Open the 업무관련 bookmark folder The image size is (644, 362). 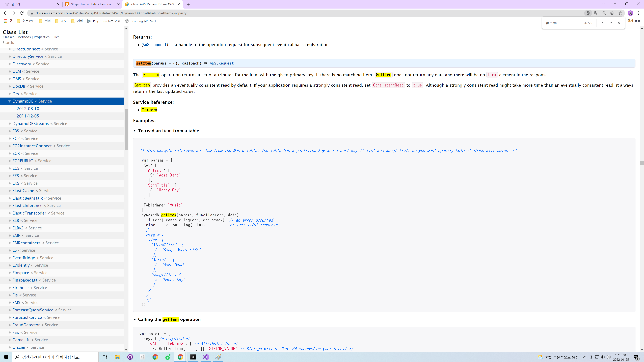click(26, 21)
